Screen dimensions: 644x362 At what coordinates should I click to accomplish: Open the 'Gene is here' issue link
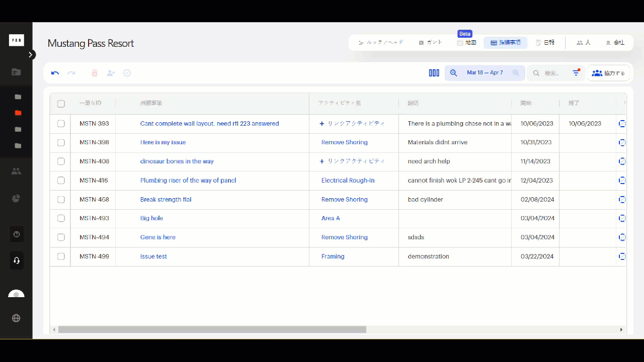pyautogui.click(x=158, y=237)
